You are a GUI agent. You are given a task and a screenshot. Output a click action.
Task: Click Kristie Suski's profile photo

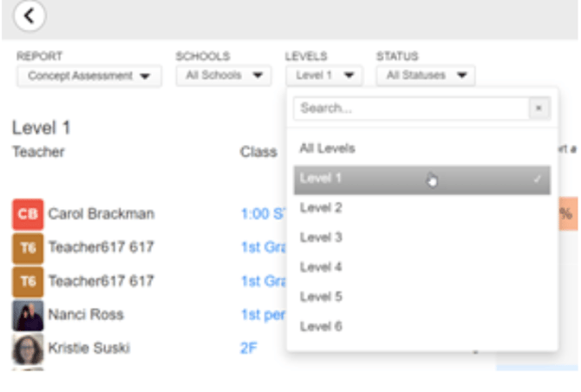pos(27,348)
